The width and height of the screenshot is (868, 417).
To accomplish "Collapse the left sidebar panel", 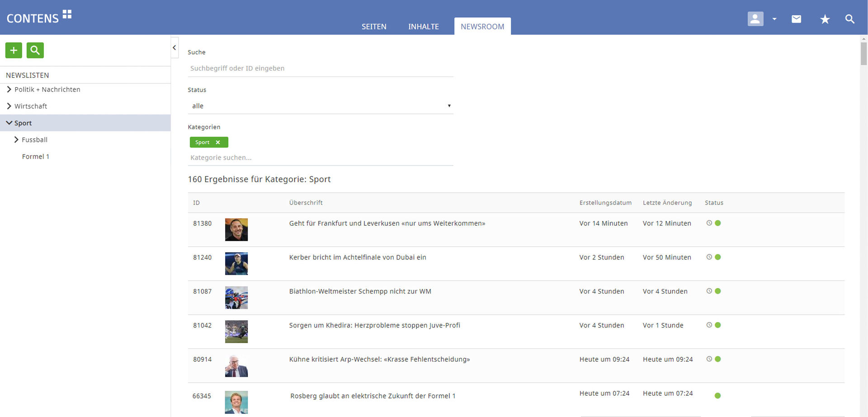I will (175, 47).
